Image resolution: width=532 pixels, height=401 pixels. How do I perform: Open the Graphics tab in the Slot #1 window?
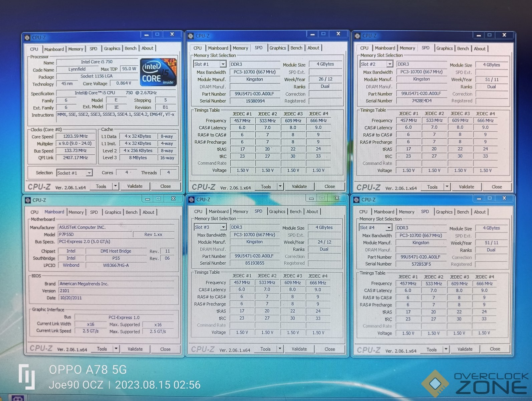pyautogui.click(x=278, y=48)
